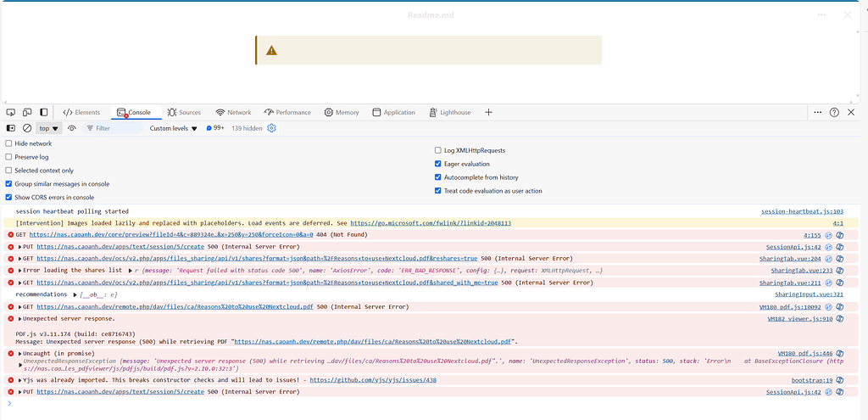Enable Log XMLHttpRequests checkbox

438,150
